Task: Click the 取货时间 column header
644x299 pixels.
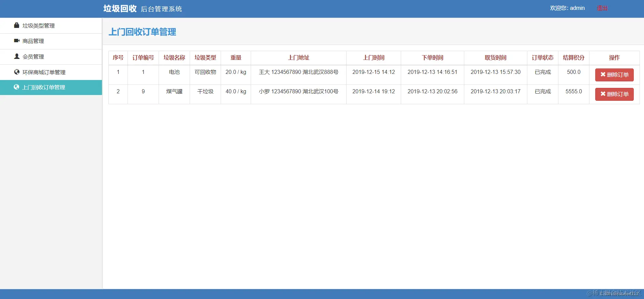Action: click(x=496, y=58)
